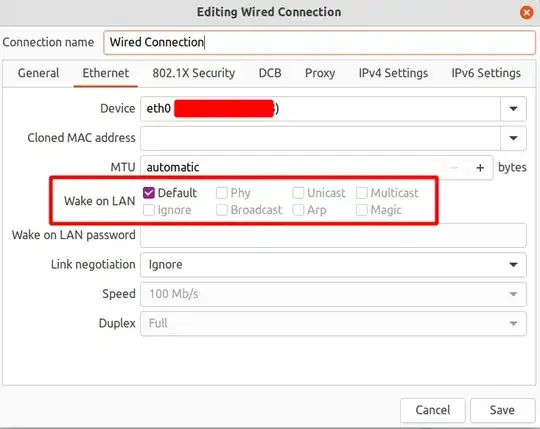Screen dimensions: 540x429
Task: Switch to IPv4 Settings tab
Action: coord(393,73)
